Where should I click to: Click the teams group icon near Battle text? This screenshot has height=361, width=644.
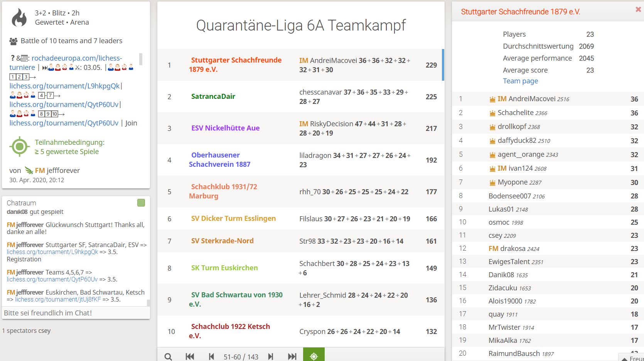click(13, 41)
